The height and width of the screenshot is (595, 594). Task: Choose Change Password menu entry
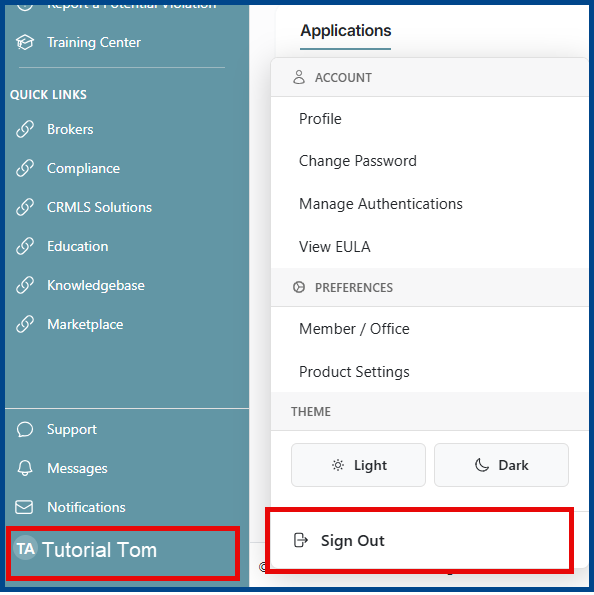click(429, 161)
